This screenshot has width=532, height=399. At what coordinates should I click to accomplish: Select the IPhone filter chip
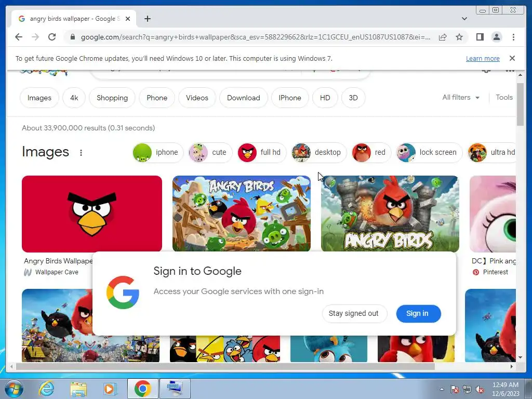[x=290, y=98]
